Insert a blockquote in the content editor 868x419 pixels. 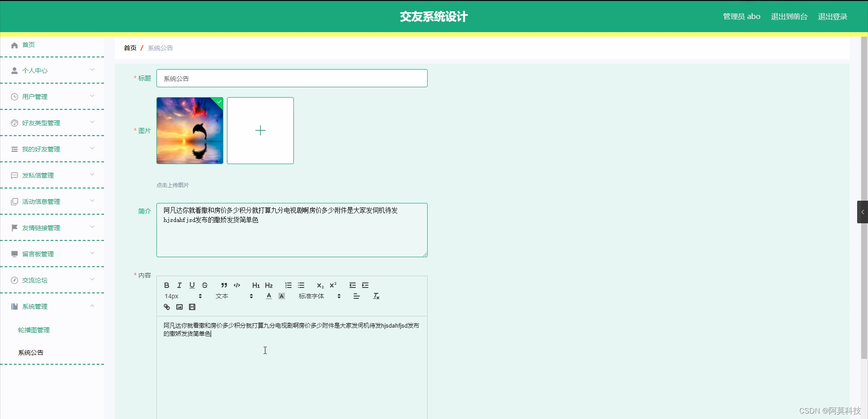[224, 285]
